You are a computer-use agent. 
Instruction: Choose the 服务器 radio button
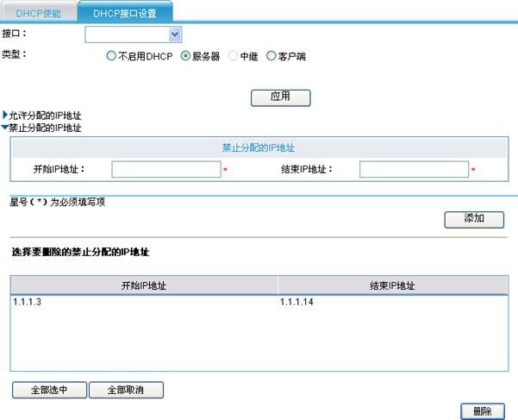[x=185, y=56]
